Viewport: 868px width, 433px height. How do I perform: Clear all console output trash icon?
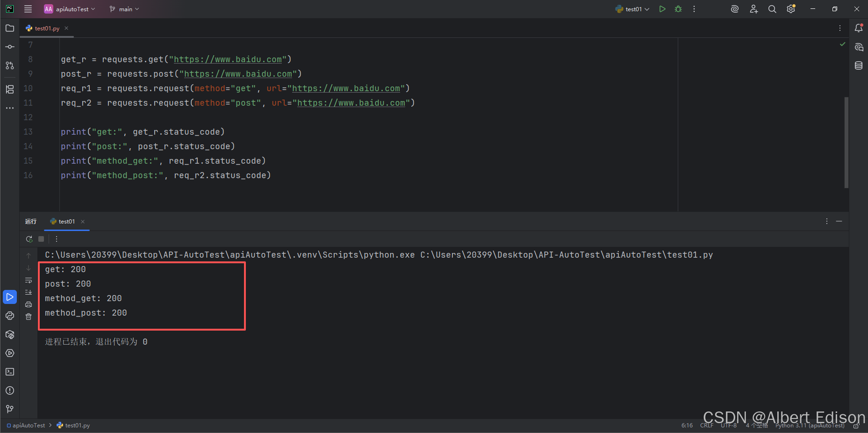pyautogui.click(x=29, y=317)
